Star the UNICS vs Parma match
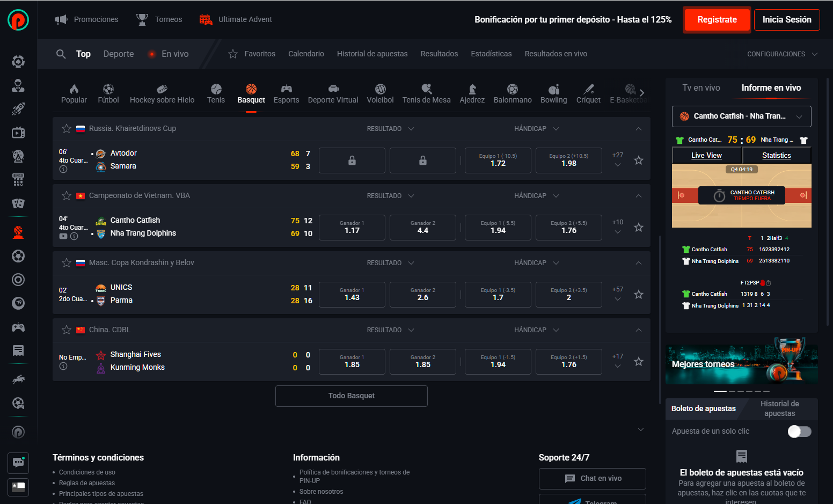This screenshot has width=833, height=504. (x=639, y=295)
